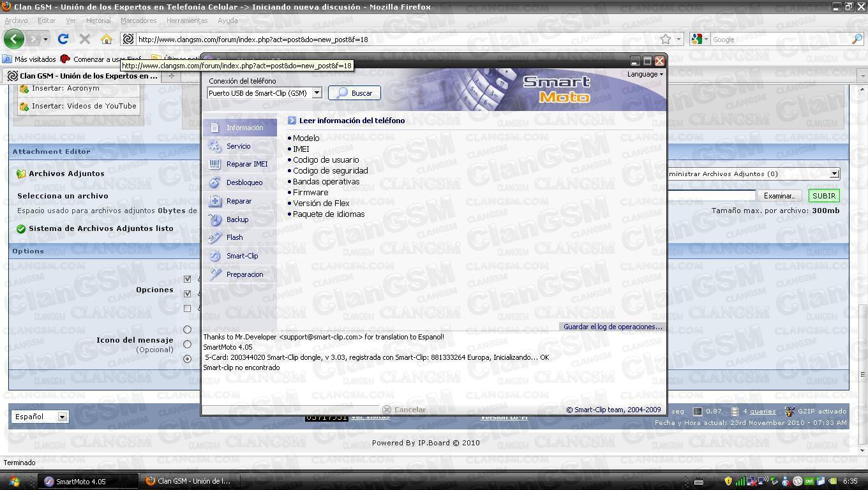Click the Ovi tray icon
This screenshot has height=490, width=868.
pyautogui.click(x=809, y=481)
